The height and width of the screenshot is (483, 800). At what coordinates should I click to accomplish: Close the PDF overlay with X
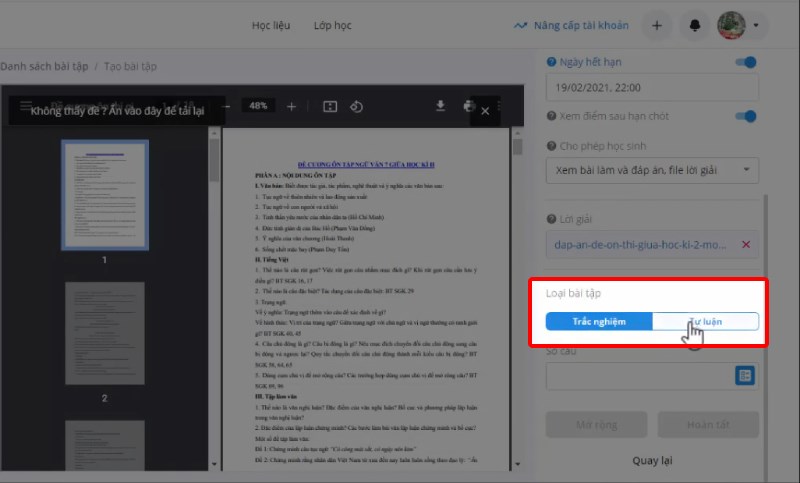(x=485, y=111)
